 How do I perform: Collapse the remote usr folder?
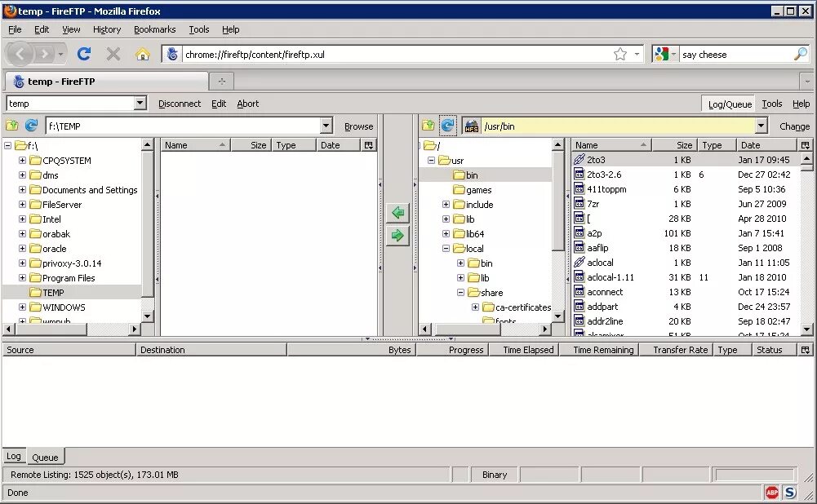[x=432, y=161]
